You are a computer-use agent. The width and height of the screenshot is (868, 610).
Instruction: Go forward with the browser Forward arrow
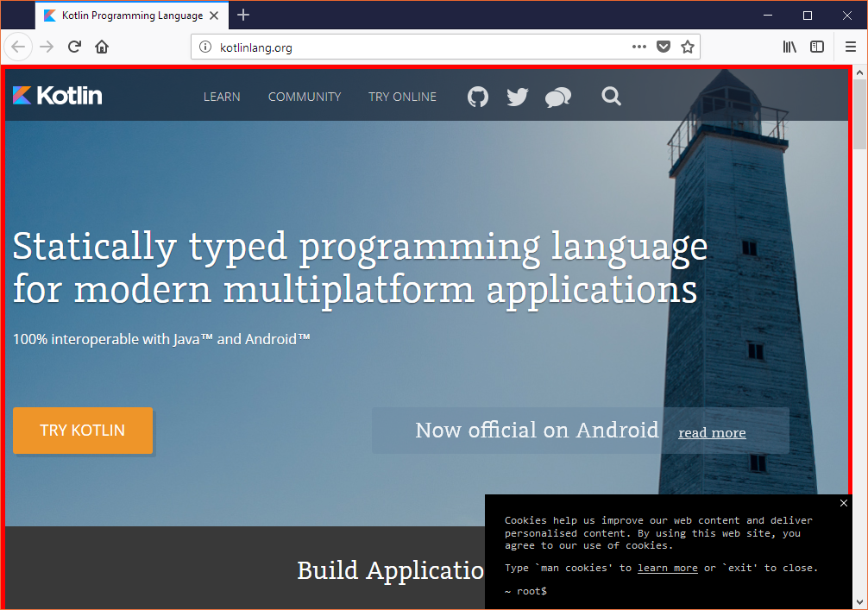(47, 47)
